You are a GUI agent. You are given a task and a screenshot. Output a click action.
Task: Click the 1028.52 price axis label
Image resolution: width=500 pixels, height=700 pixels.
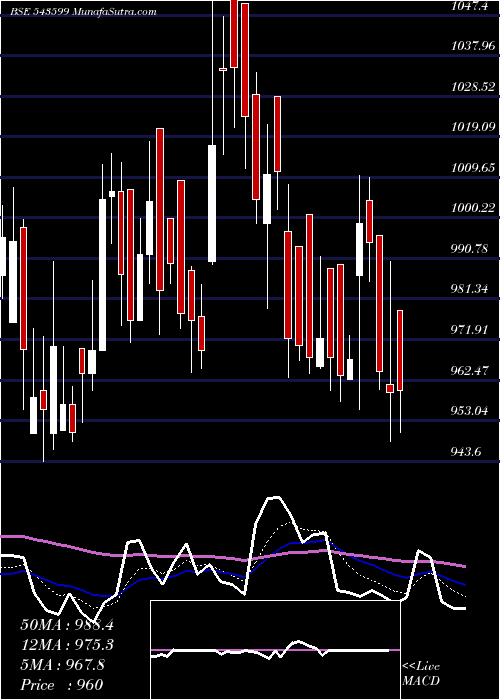pyautogui.click(x=472, y=86)
